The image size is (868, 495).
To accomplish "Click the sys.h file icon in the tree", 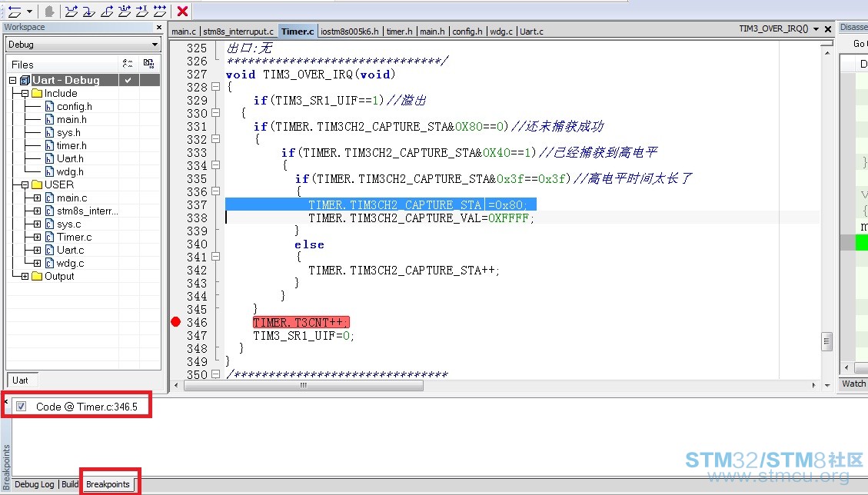I will (x=50, y=133).
